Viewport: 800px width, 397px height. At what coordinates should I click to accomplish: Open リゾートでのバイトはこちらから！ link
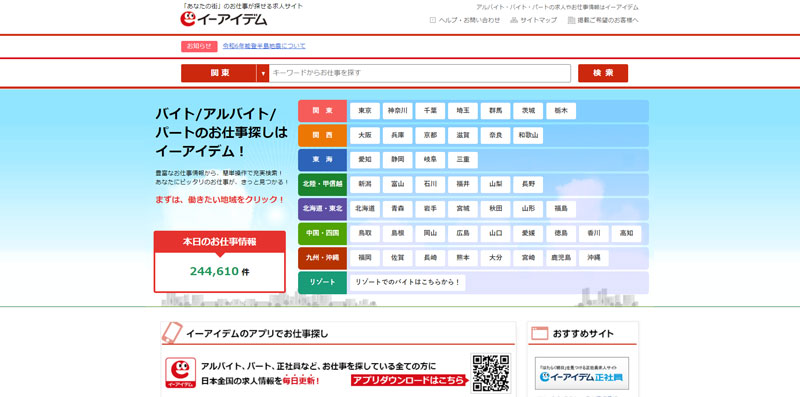[x=408, y=282]
